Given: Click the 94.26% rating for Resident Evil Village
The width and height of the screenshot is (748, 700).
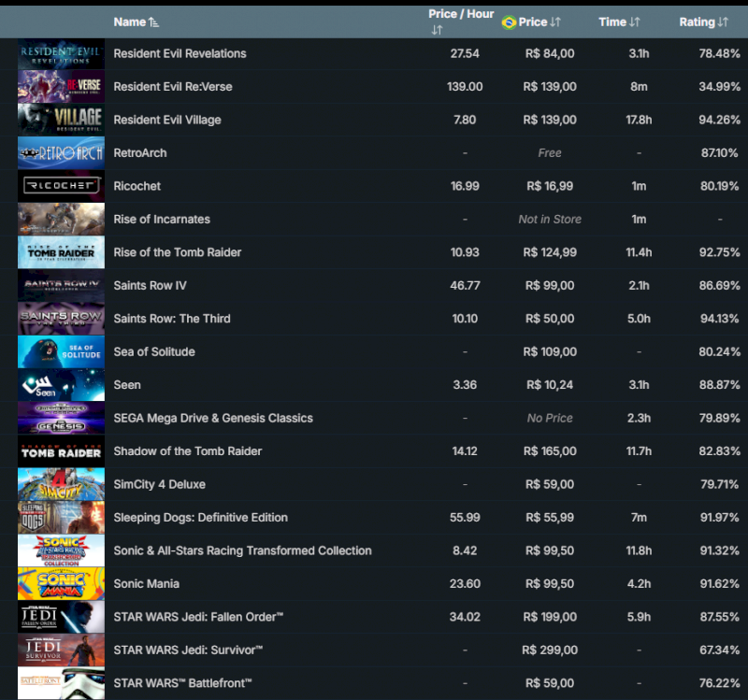Looking at the screenshot, I should (x=719, y=120).
